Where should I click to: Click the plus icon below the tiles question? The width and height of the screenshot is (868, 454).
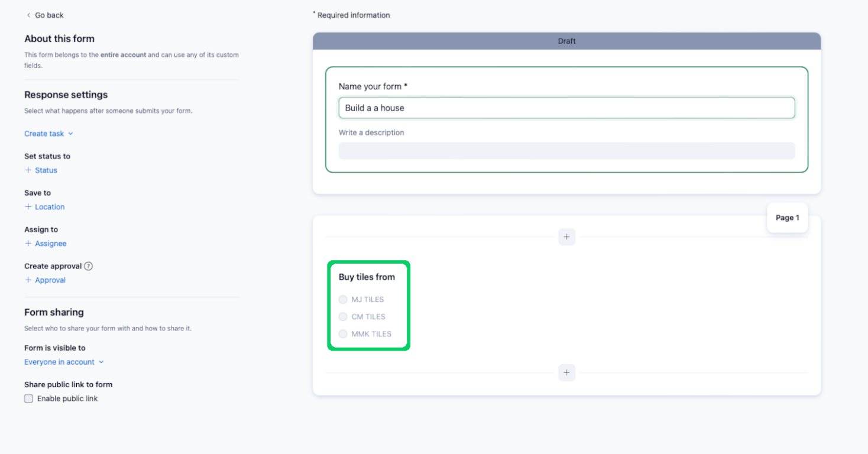(x=566, y=372)
